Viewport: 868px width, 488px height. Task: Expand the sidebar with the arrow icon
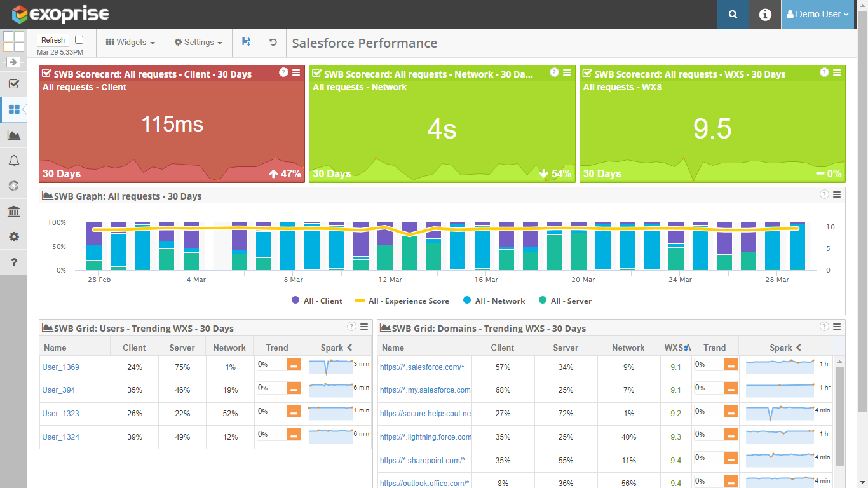[x=13, y=62]
